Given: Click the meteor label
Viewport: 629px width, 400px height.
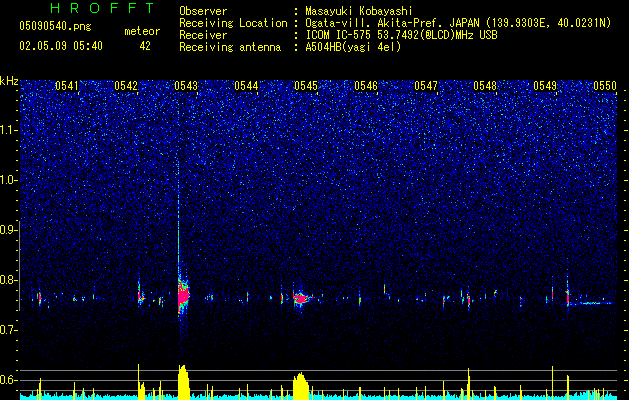Looking at the screenshot, I should 142,31.
